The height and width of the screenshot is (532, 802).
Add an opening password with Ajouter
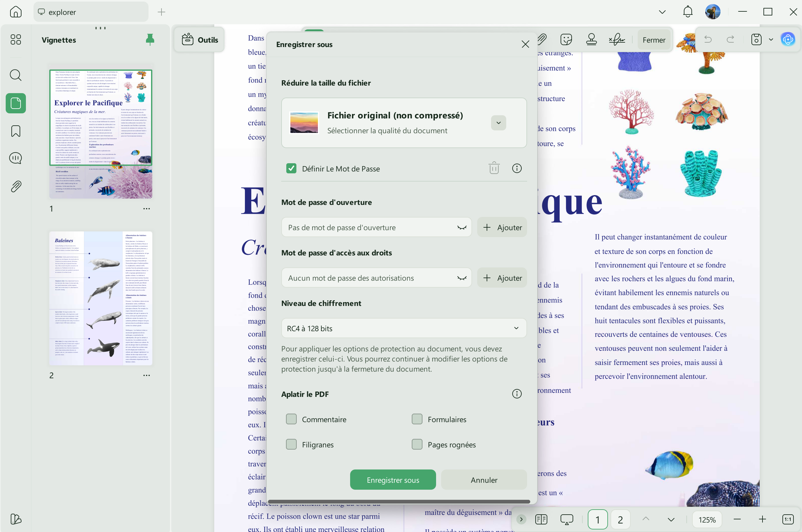coord(502,227)
